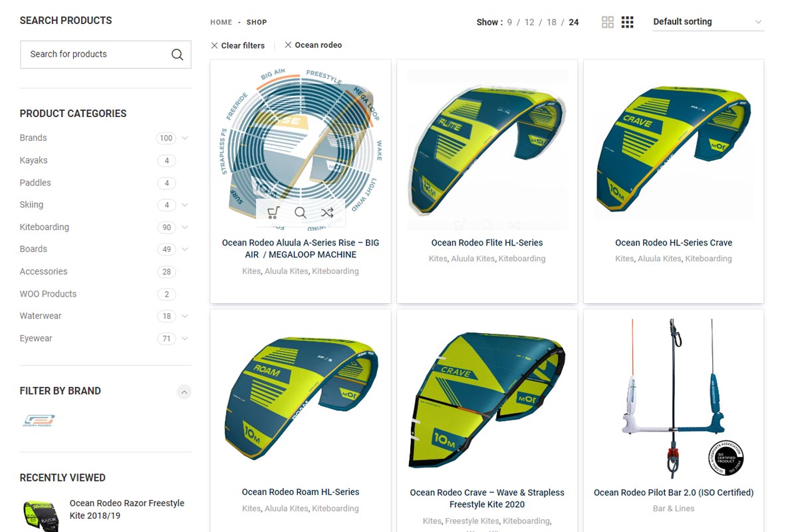This screenshot has width=798, height=532.
Task: Click Kites tag under Roam HL-Series
Action: tap(251, 509)
